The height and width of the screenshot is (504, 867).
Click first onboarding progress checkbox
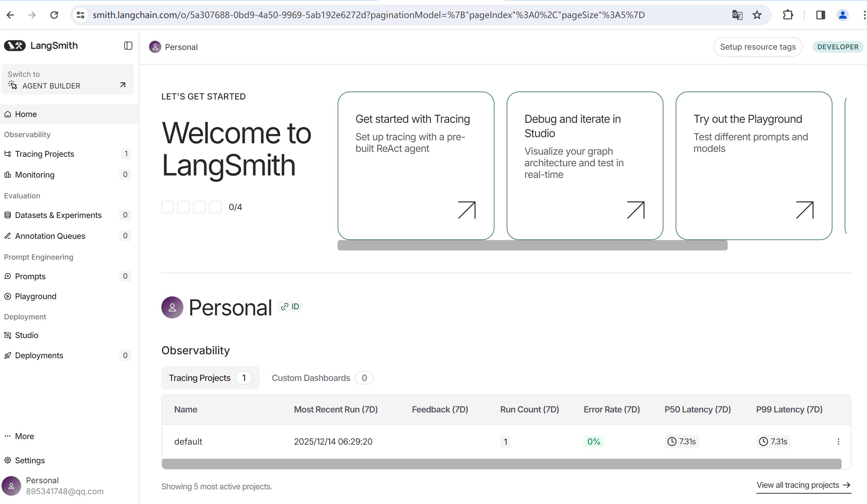(167, 207)
